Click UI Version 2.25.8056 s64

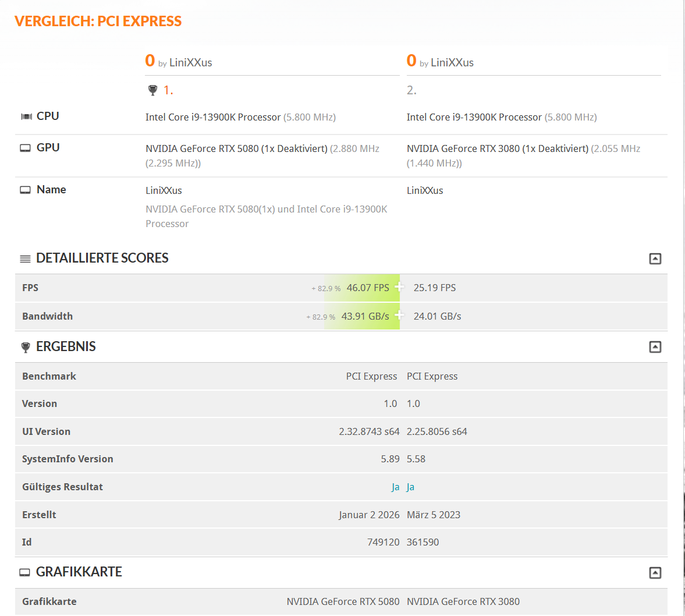[x=437, y=431]
